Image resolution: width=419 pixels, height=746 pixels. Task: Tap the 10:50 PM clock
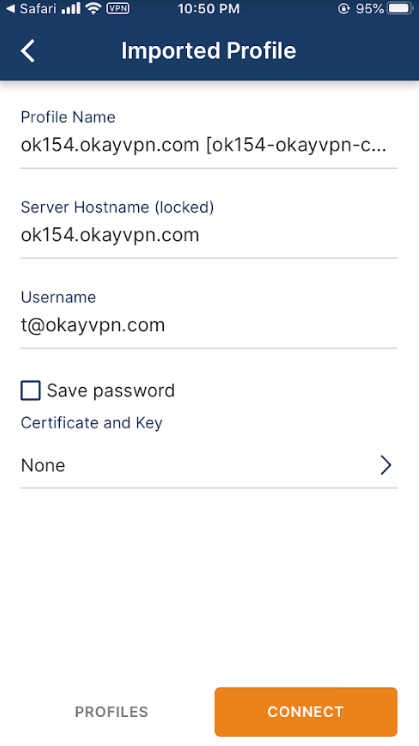coord(208,9)
